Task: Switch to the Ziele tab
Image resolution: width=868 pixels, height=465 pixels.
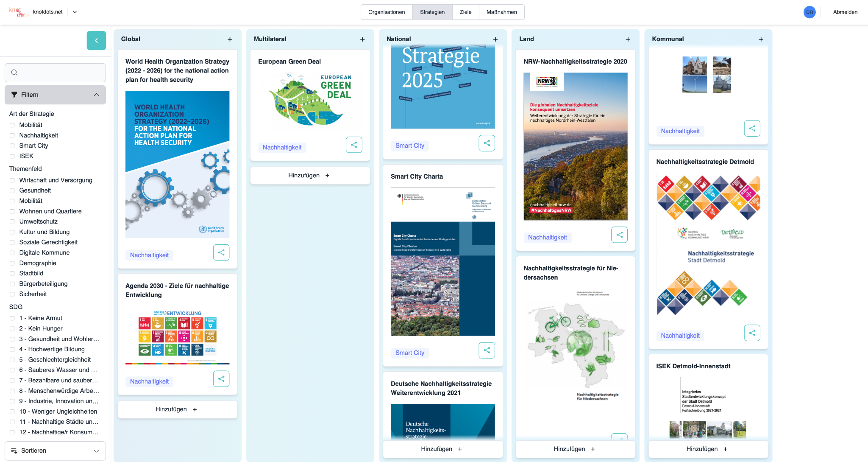Action: (x=465, y=12)
